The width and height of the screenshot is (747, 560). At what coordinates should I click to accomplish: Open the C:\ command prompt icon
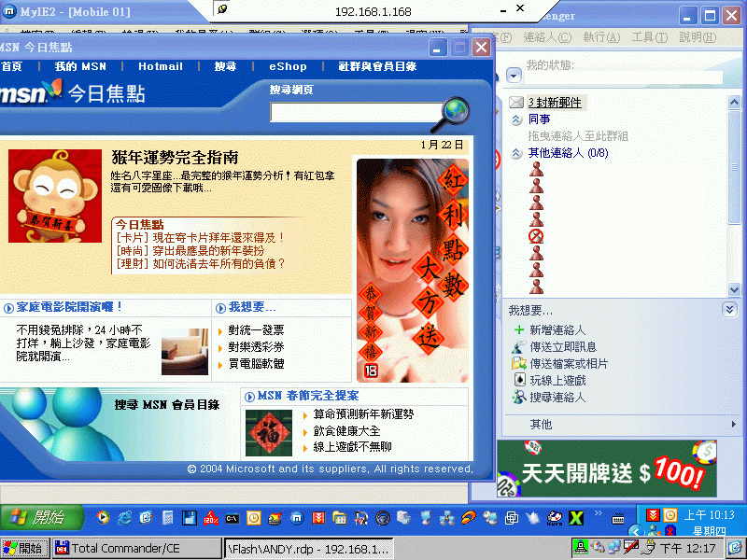coord(232,518)
